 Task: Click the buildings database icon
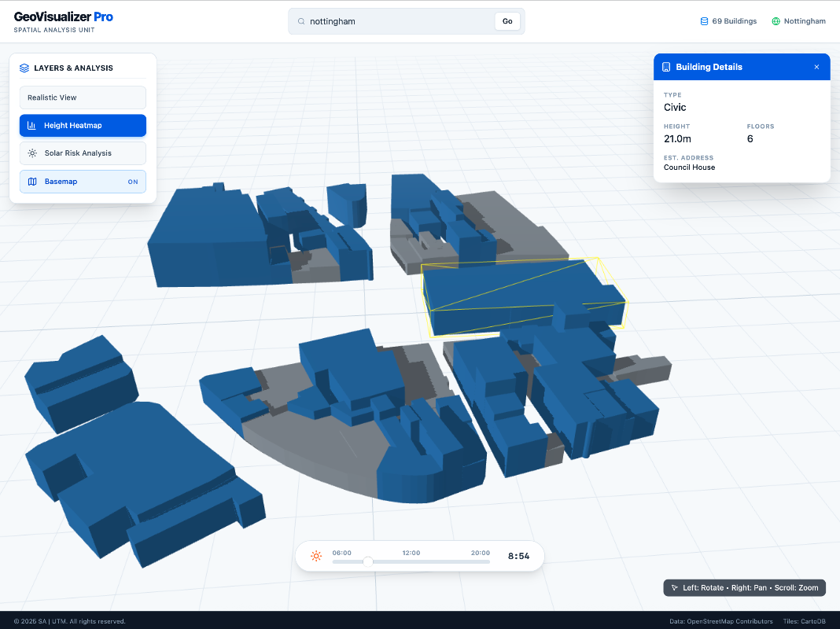(x=704, y=21)
